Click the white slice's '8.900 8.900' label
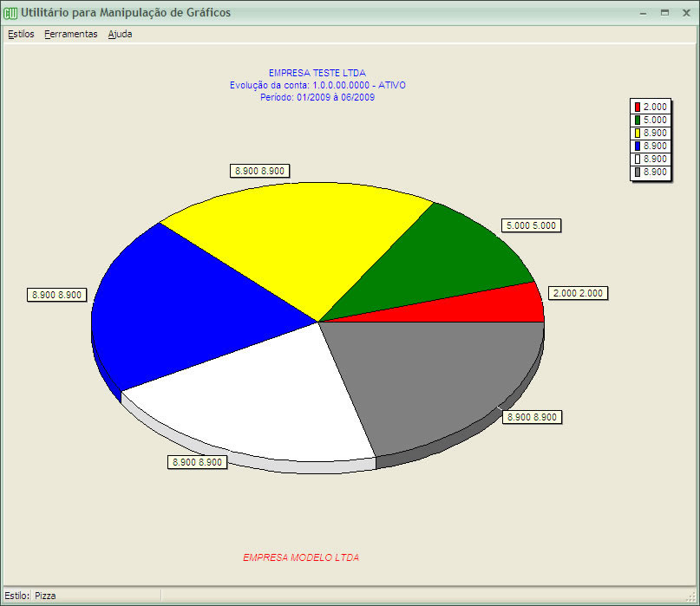This screenshot has width=700, height=606. point(197,462)
